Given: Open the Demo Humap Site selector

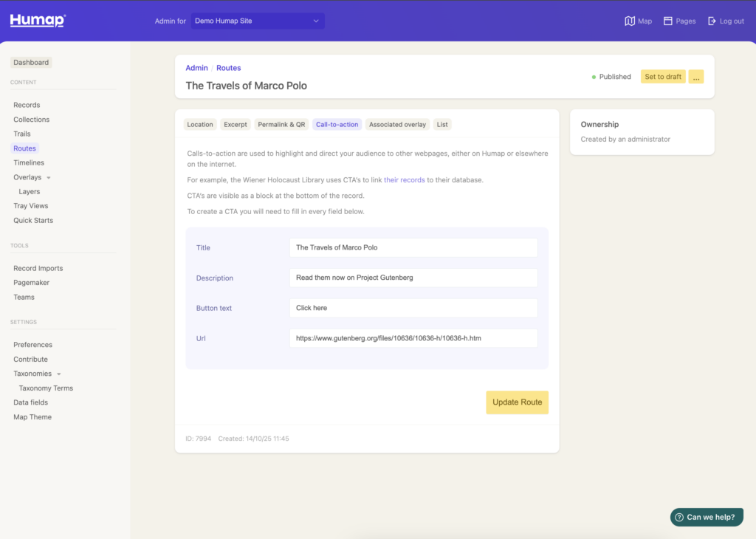Looking at the screenshot, I should coord(257,21).
